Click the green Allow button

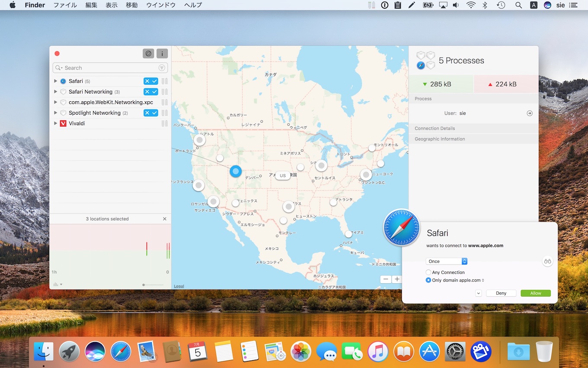pos(535,293)
